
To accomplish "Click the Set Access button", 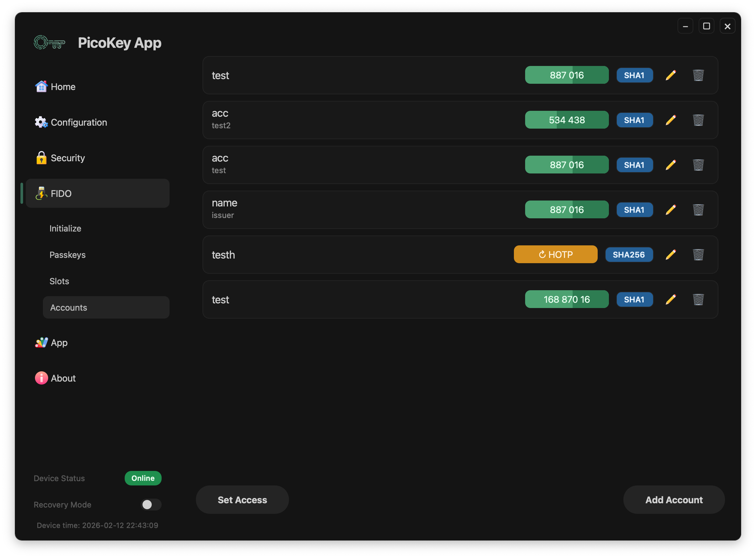I will pyautogui.click(x=242, y=500).
